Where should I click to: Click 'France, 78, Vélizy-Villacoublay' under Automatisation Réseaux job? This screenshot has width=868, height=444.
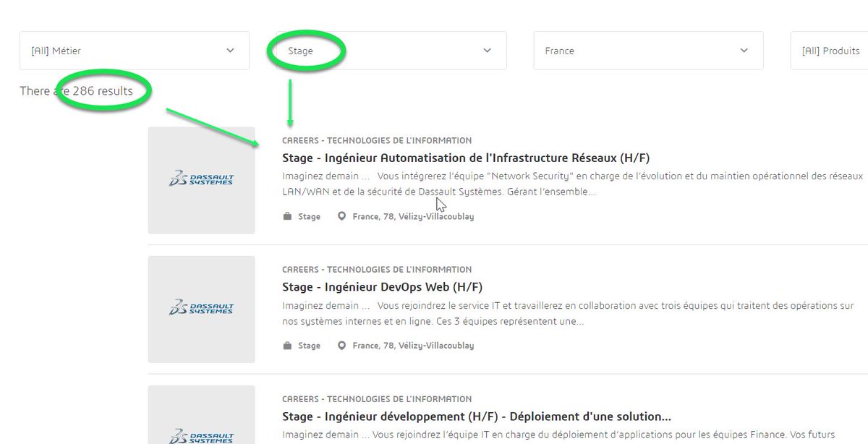coord(413,216)
